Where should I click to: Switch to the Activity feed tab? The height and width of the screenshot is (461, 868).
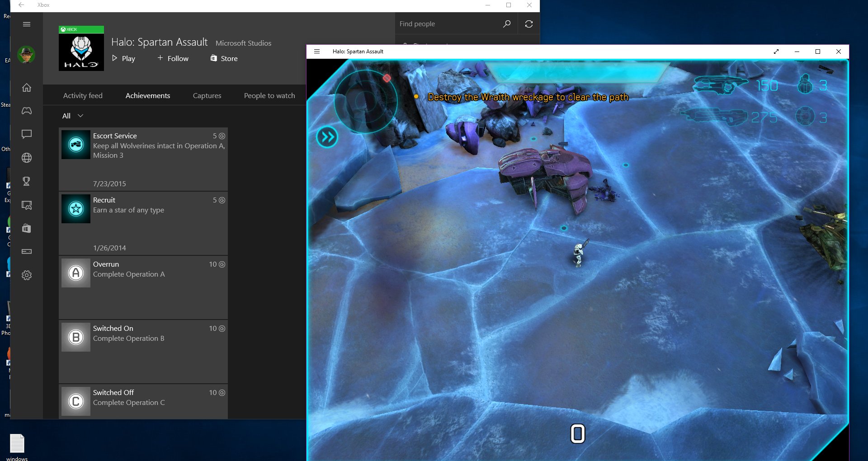click(x=83, y=95)
